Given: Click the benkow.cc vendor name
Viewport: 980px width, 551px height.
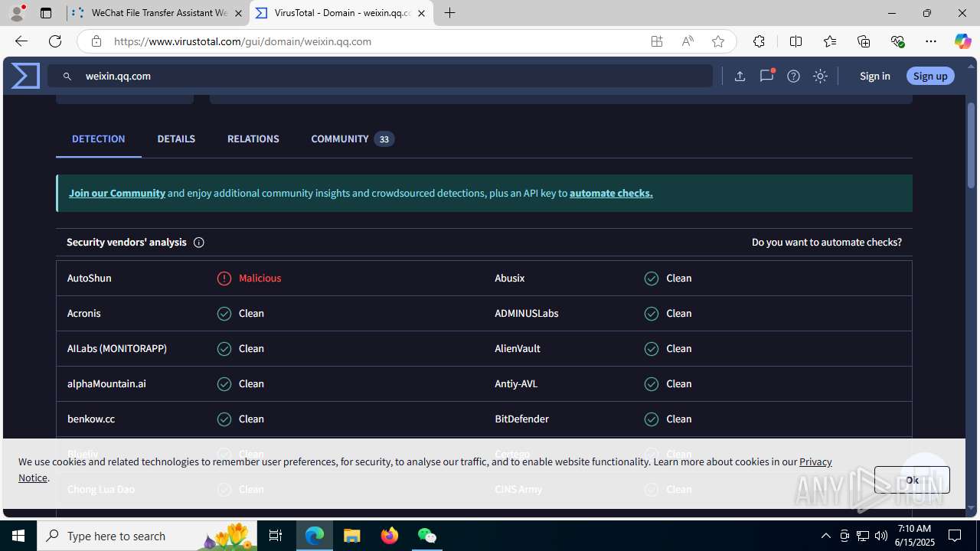Looking at the screenshot, I should 91,419.
